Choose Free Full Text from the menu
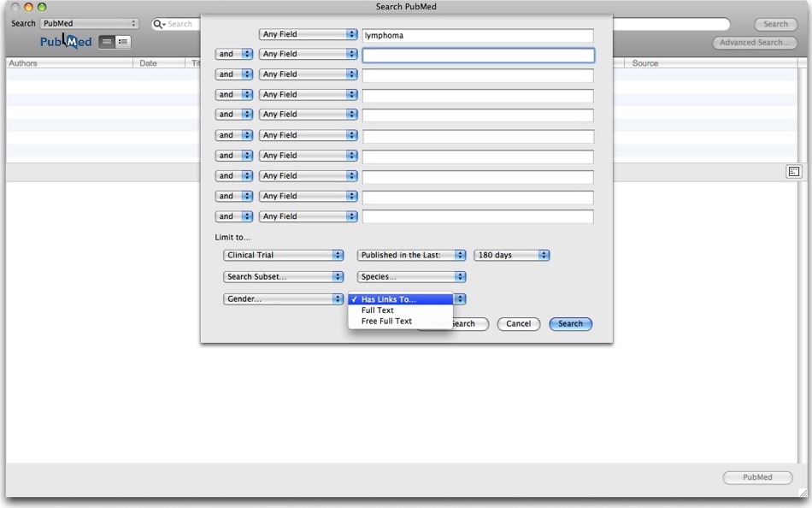 400,321
